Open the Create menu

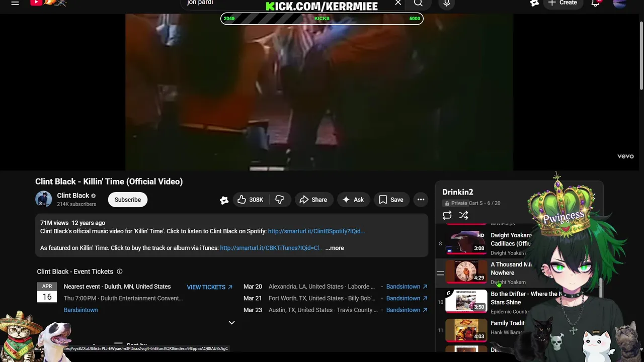point(563,3)
